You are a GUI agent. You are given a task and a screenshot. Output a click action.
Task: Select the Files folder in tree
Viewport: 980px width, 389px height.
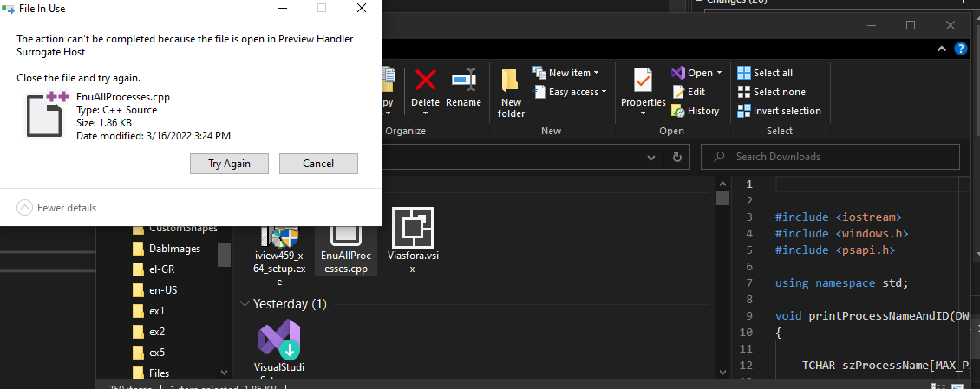click(x=151, y=373)
